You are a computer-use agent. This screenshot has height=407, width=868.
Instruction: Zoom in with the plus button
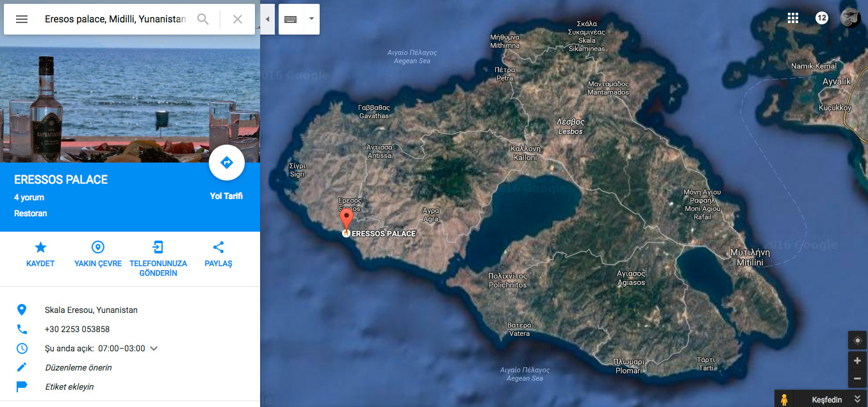tap(857, 360)
